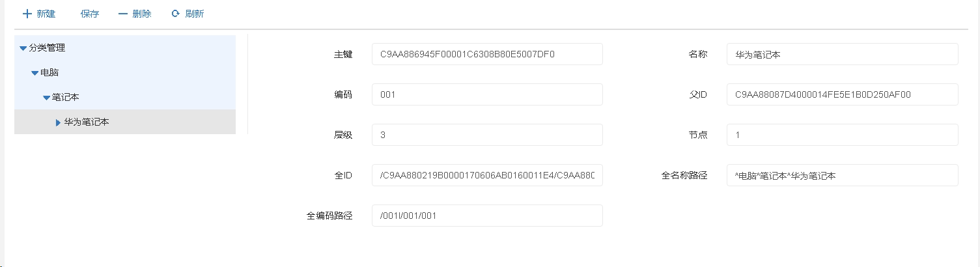Screen dimensions: 980x267
Task: Select 华为笔记本 in the tree
Action: click(87, 122)
